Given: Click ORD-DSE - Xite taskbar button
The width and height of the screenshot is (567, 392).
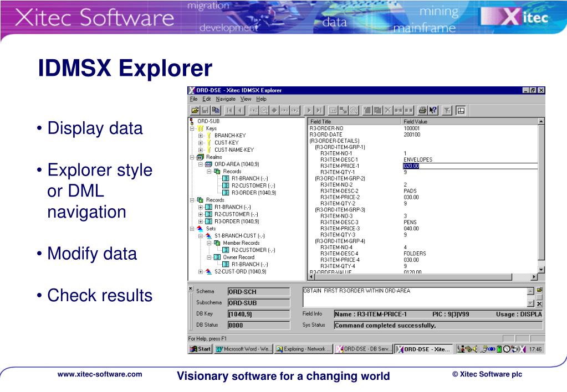Looking at the screenshot, I should pos(423,349).
